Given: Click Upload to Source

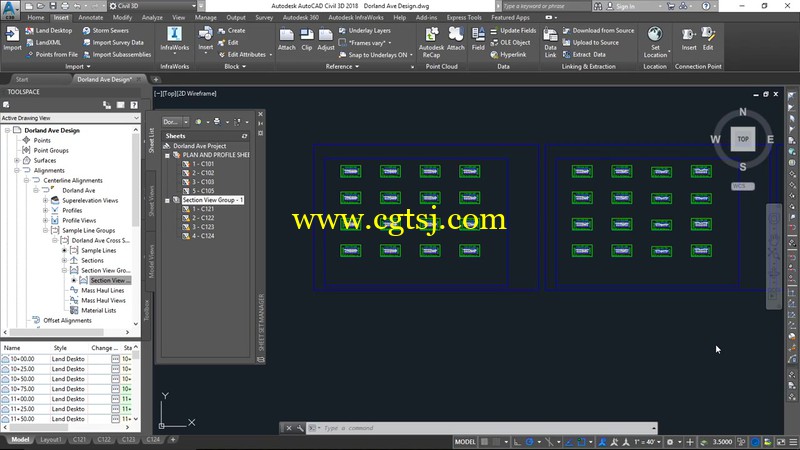Looking at the screenshot, I should click(590, 42).
